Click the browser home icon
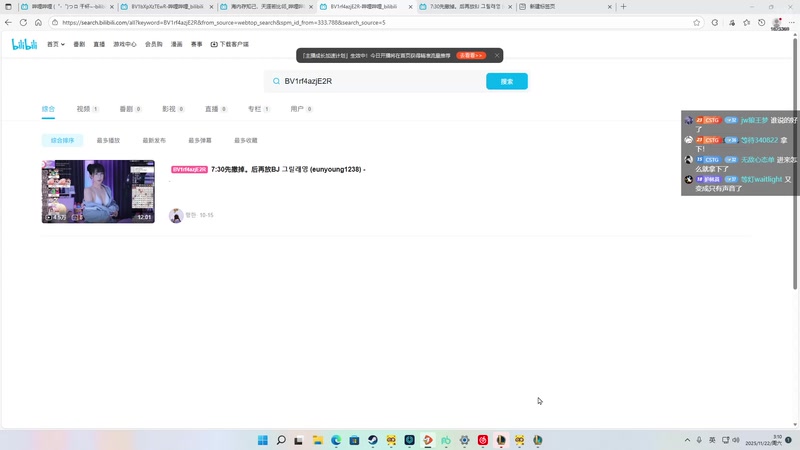800x450 pixels. pyautogui.click(x=38, y=22)
